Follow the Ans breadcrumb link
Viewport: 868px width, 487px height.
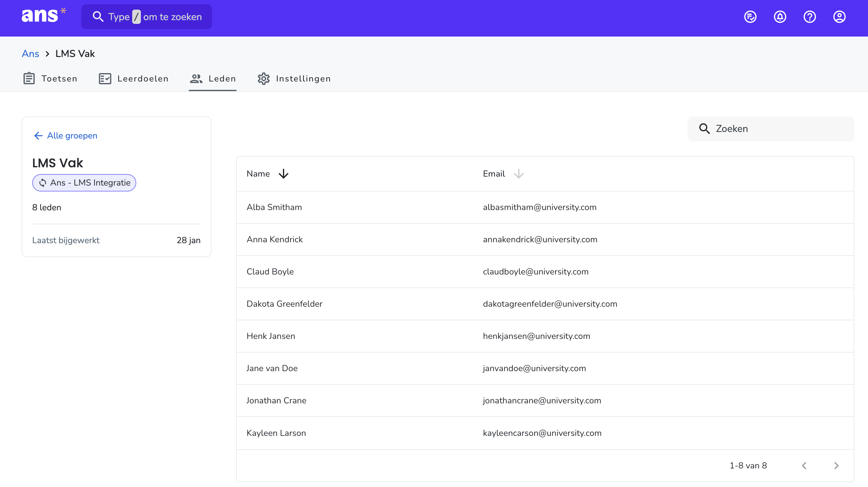[30, 54]
